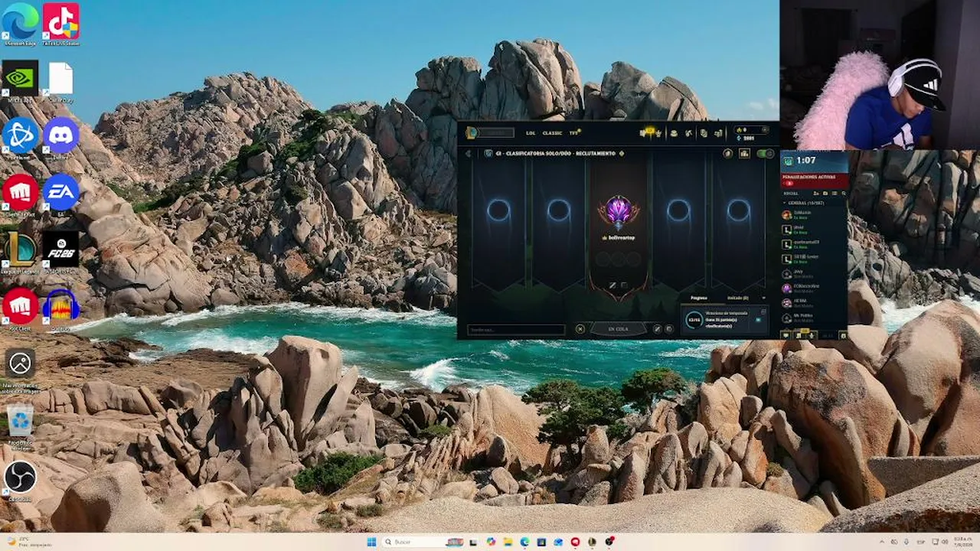Click the webcam video feed
Viewport: 980px width, 551px height.
[880, 75]
